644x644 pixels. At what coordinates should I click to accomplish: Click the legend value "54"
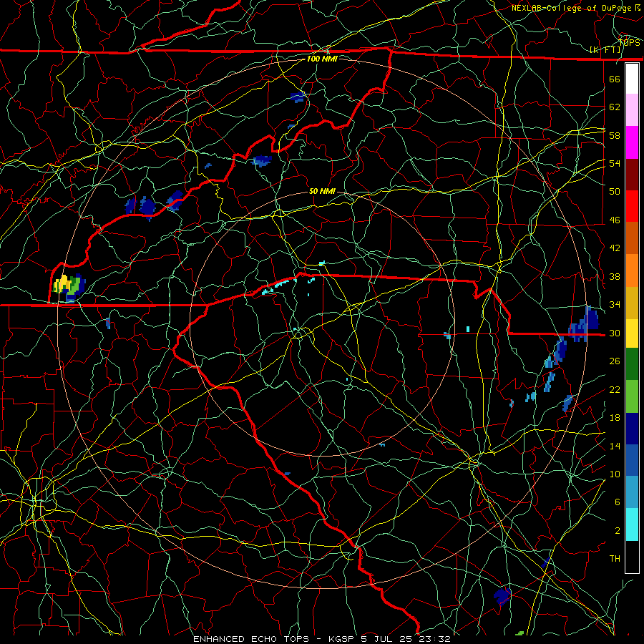(615, 163)
